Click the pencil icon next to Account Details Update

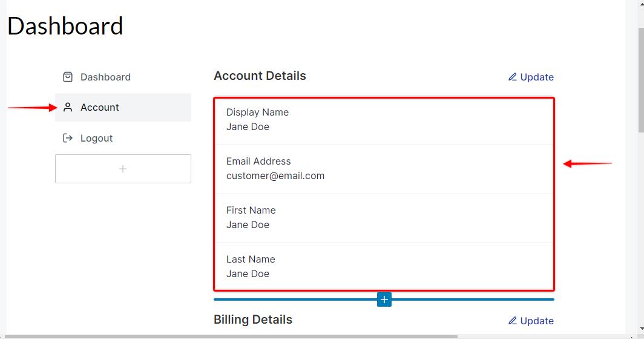(x=513, y=77)
